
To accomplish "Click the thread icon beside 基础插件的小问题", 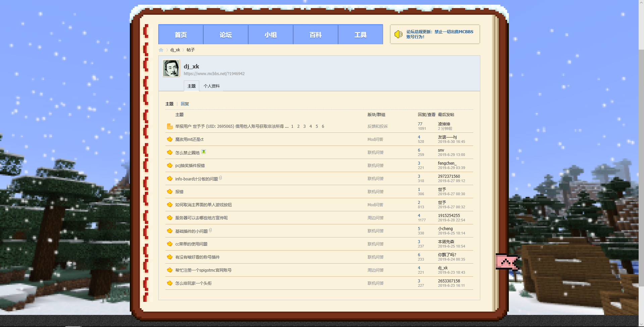I will point(170,231).
